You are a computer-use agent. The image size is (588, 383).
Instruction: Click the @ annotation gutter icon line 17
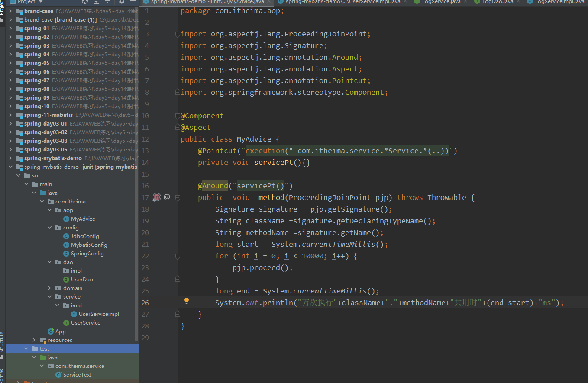coord(167,197)
